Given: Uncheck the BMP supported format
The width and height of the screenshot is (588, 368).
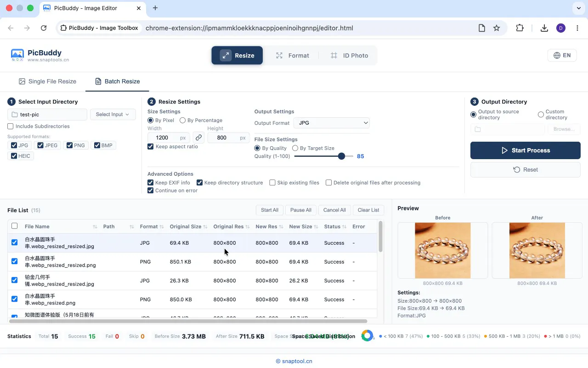Looking at the screenshot, I should pyautogui.click(x=97, y=145).
